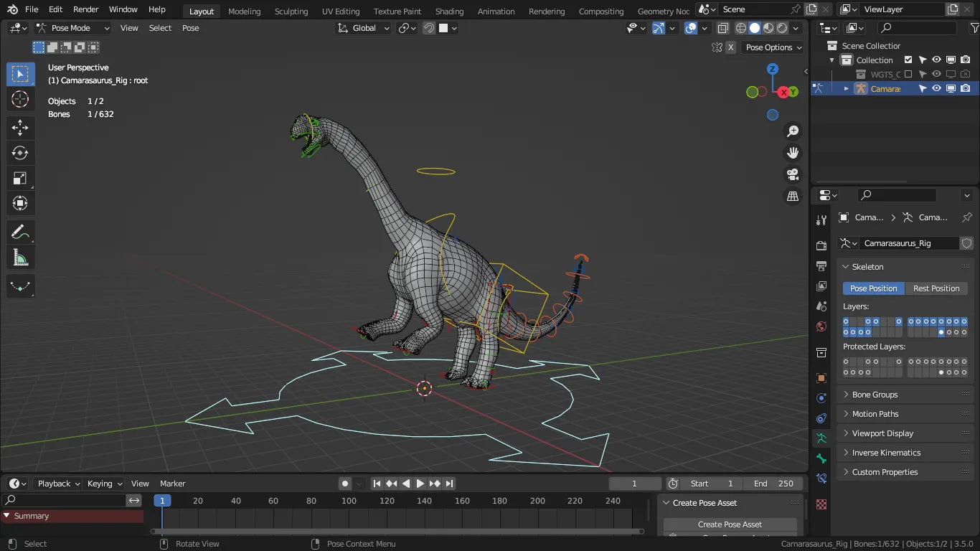Open the Keying dropdown in timeline
This screenshot has height=551, width=980.
105,484
